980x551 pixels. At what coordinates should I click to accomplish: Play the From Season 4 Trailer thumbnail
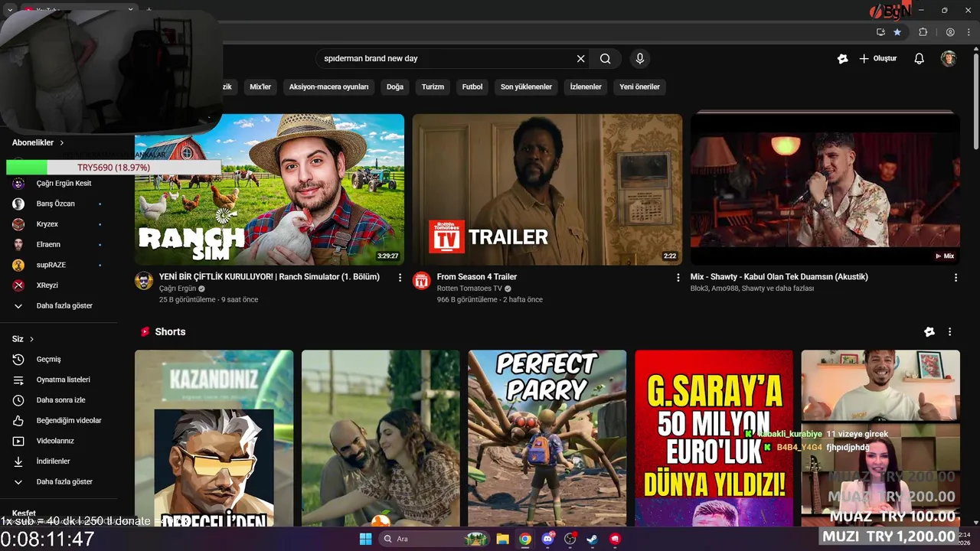click(x=547, y=190)
